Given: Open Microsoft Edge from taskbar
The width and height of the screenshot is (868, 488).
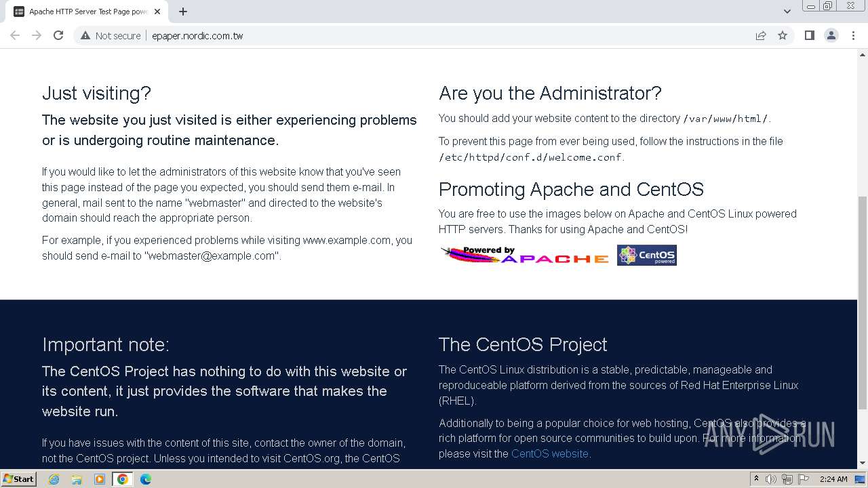Looking at the screenshot, I should pyautogui.click(x=145, y=479).
